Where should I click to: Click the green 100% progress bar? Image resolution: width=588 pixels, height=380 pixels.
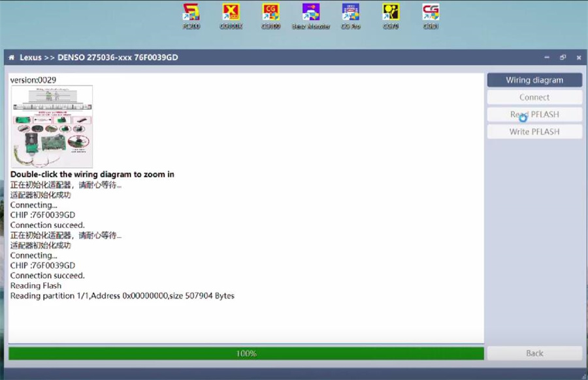(246, 353)
